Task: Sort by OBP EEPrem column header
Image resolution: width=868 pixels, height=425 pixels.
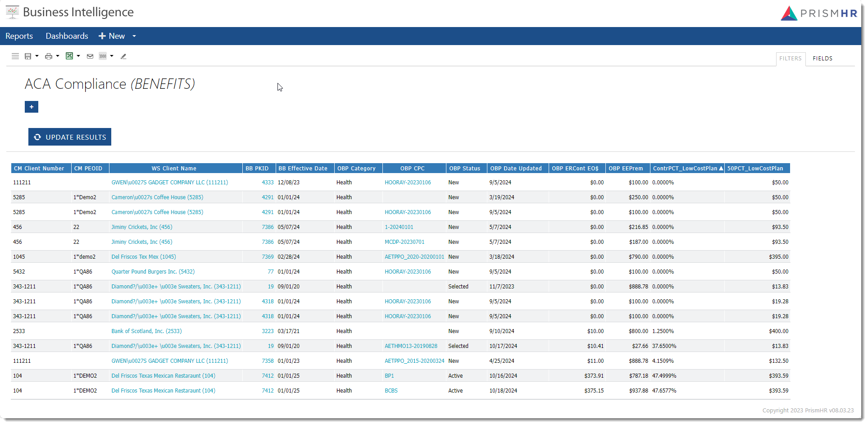Action: [x=628, y=169]
